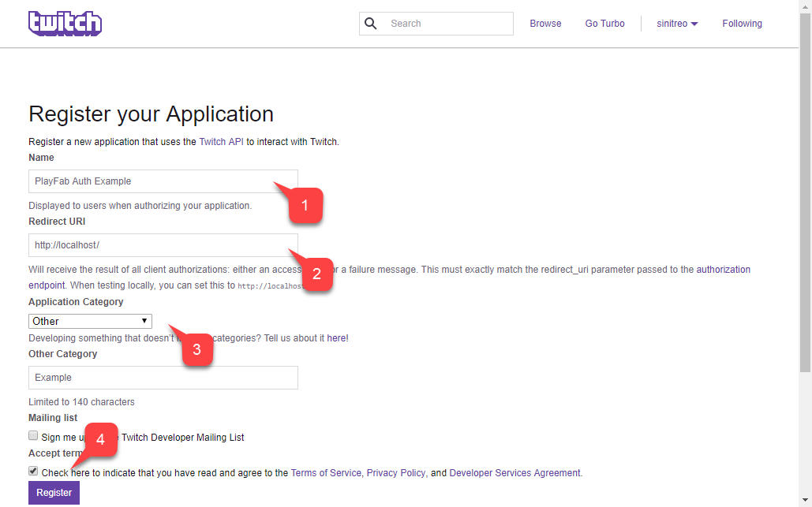Enable the Twitch Developer Mailing List checkbox
The image size is (812, 507).
tap(33, 435)
